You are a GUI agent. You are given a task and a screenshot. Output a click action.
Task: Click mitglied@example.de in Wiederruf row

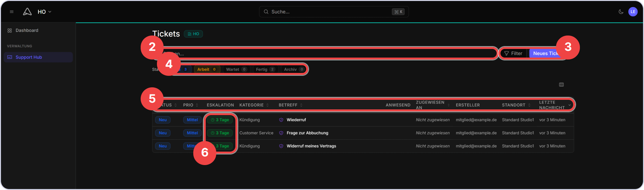[476, 120]
